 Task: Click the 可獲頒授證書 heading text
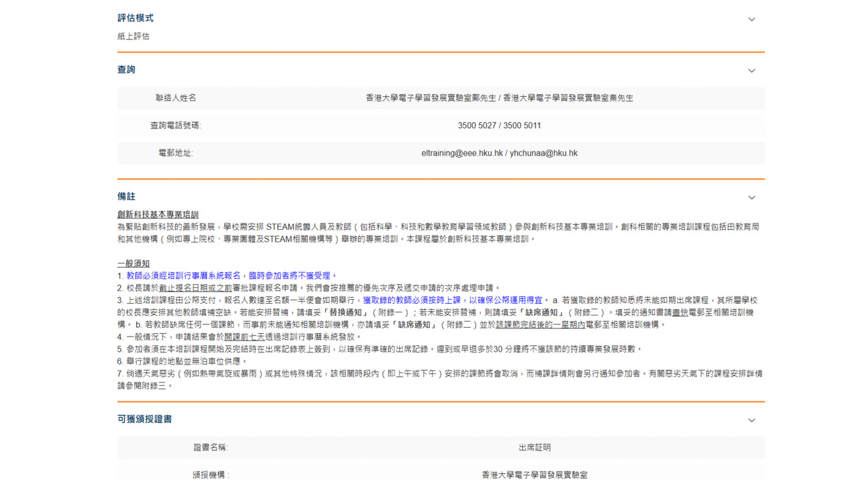click(145, 419)
